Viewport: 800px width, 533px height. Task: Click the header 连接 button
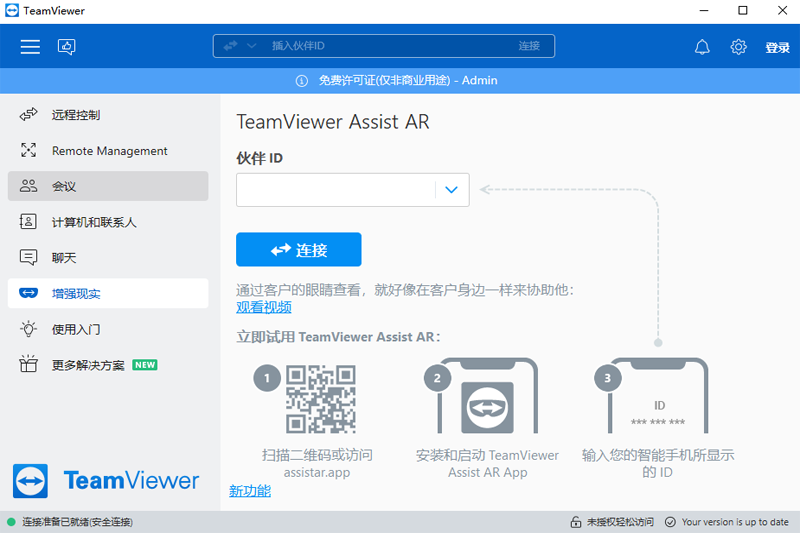coord(529,46)
